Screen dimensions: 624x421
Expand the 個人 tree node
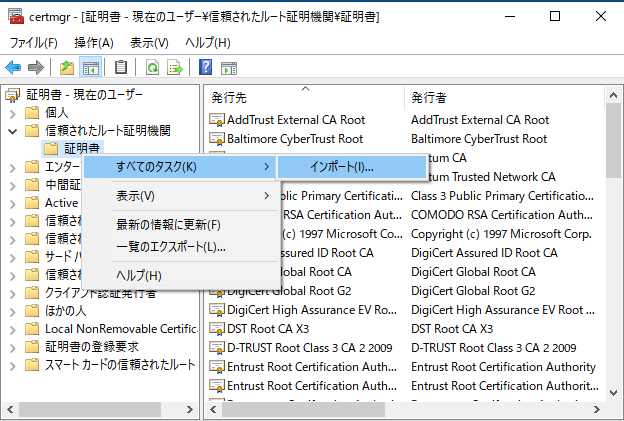pyautogui.click(x=13, y=114)
